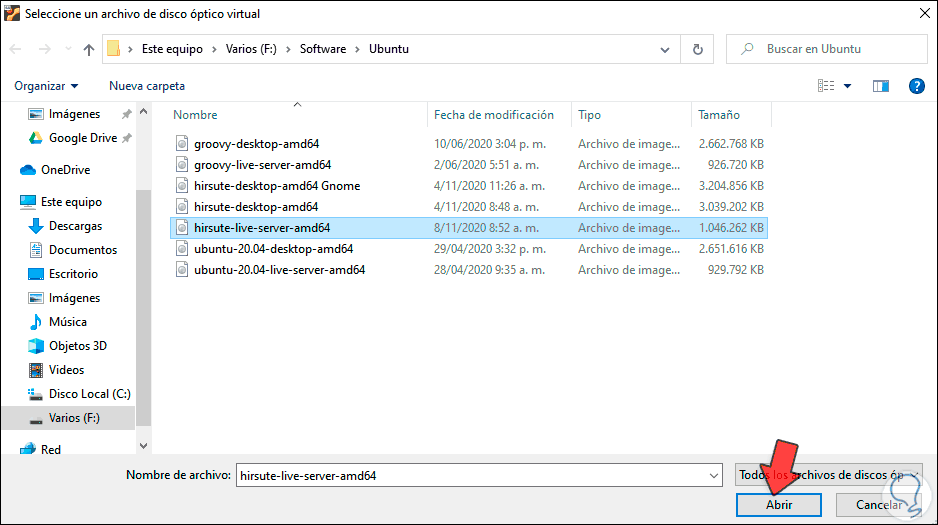Image resolution: width=938 pixels, height=525 pixels.
Task: Open view options dropdown arrow
Action: coord(847,86)
